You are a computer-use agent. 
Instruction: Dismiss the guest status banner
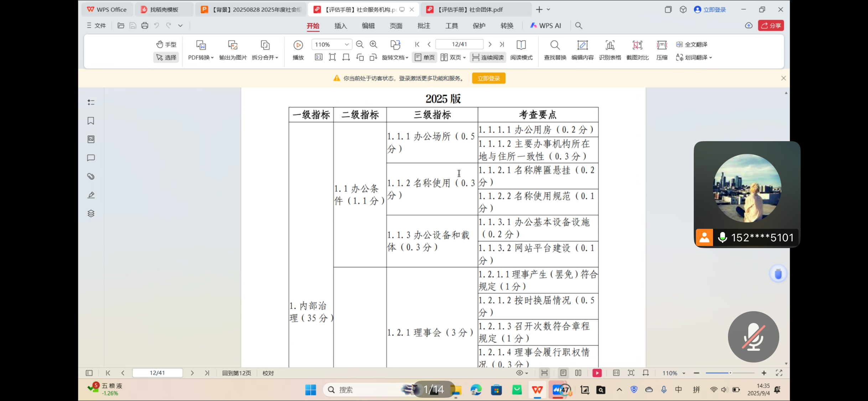[x=783, y=78]
